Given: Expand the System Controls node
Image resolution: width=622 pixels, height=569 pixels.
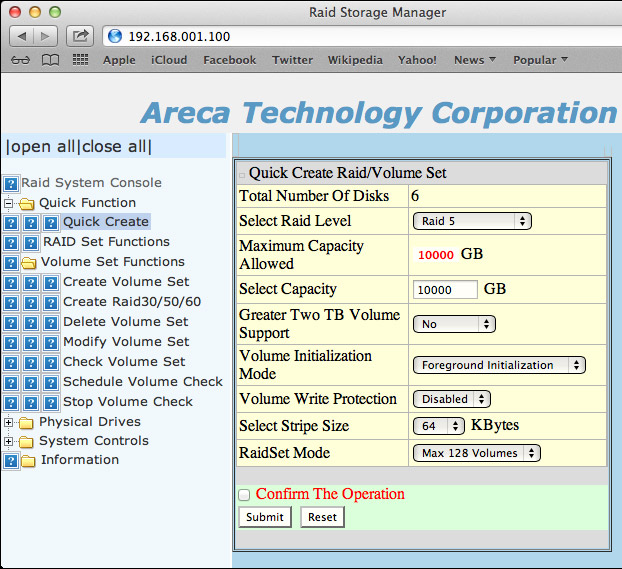Looking at the screenshot, I should (8, 441).
